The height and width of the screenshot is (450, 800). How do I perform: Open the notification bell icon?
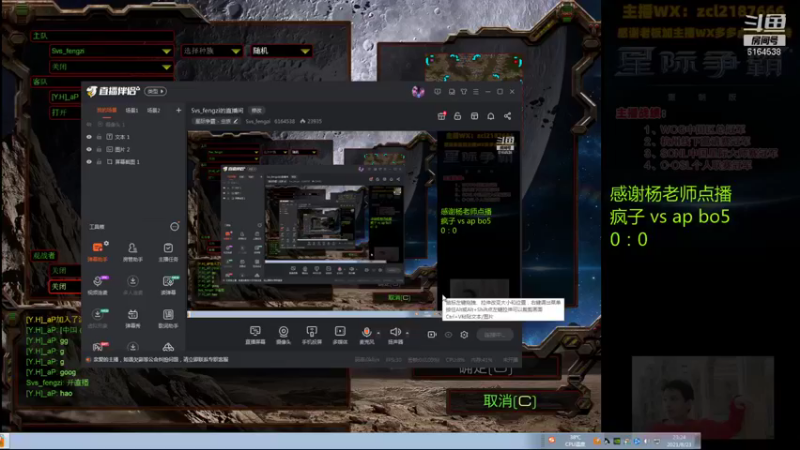coord(491,116)
